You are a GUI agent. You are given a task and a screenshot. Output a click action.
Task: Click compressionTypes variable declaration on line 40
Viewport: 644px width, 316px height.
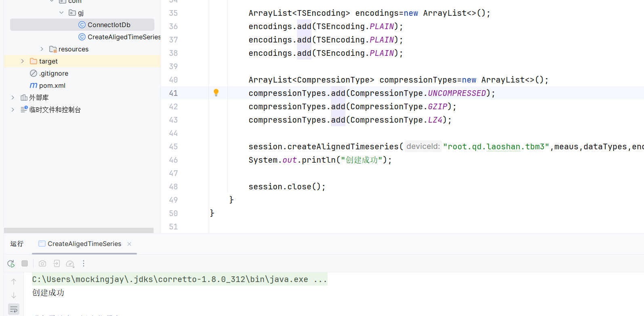[418, 80]
